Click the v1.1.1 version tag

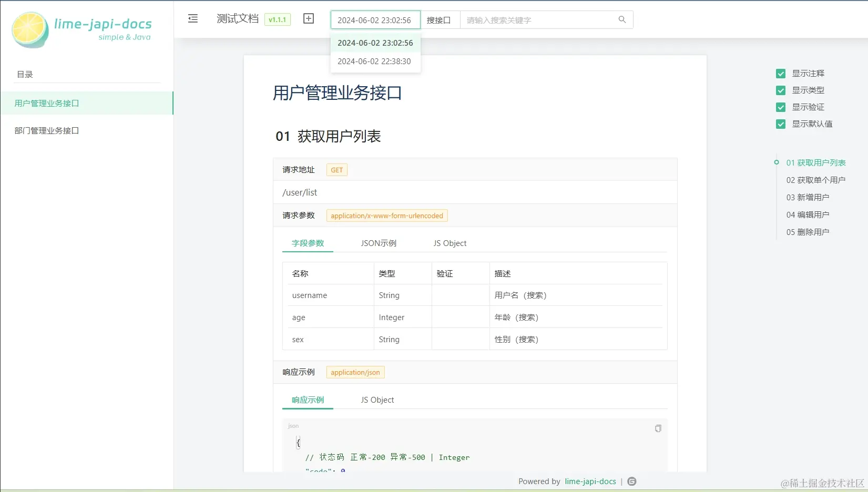[x=277, y=20]
